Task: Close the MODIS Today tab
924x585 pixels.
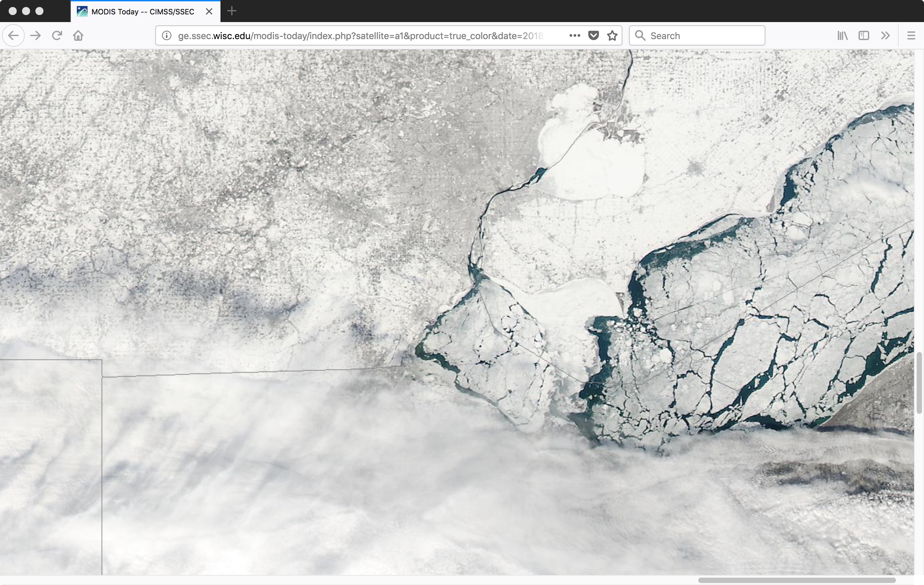Action: 209,11
